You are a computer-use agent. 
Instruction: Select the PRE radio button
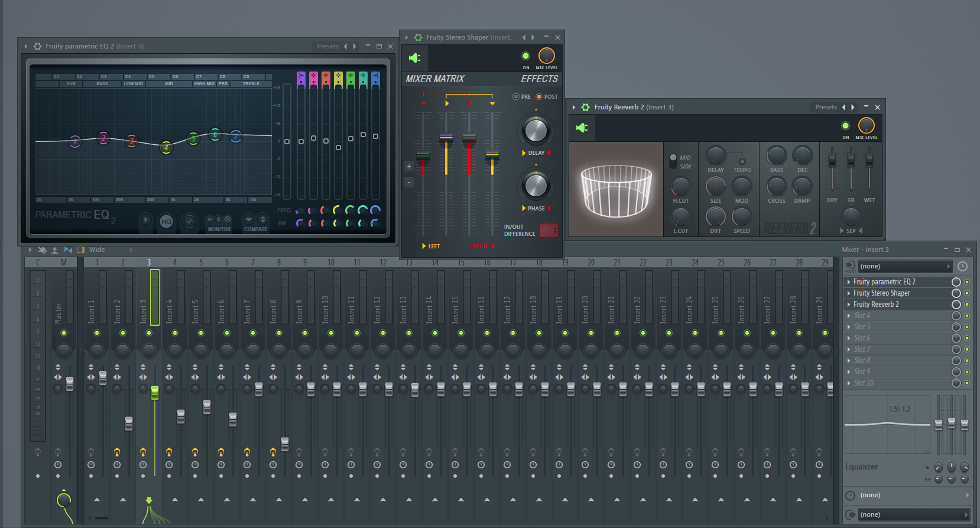click(x=516, y=97)
